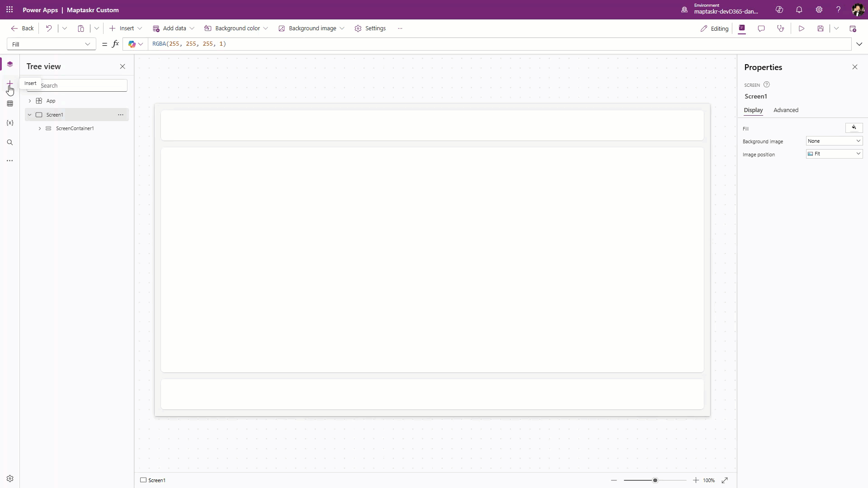Open the Image position Fit dropdown
Screen dimensions: 868x488
(x=834, y=154)
